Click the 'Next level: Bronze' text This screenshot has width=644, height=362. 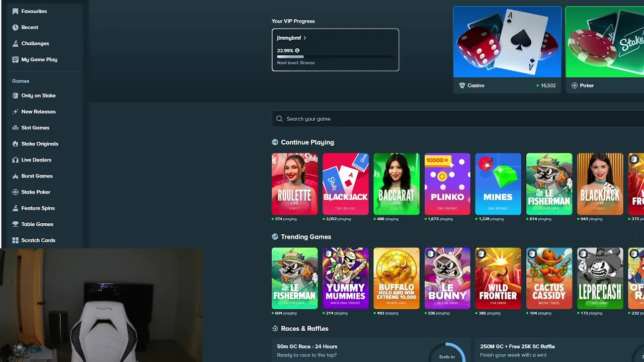[296, 63]
